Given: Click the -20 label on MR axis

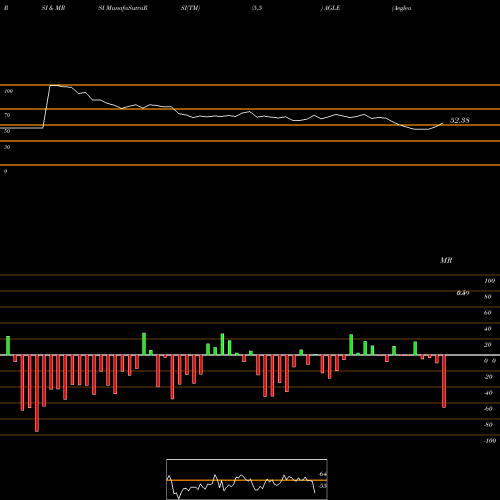Looking at the screenshot, I should click(488, 377).
